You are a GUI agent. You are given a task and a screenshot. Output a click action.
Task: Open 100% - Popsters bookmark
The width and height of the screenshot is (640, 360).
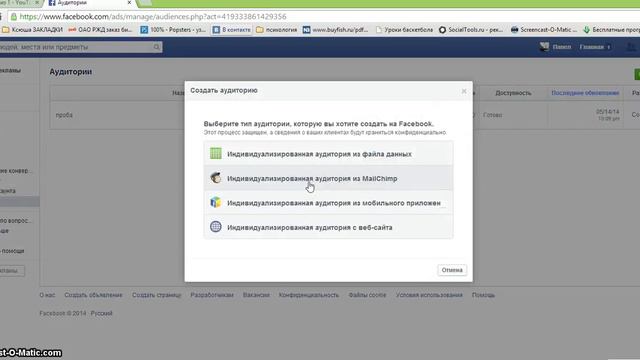pyautogui.click(x=173, y=30)
